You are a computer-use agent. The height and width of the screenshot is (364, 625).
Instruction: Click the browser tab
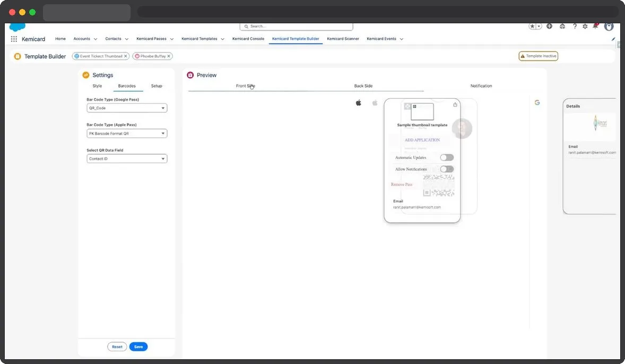[86, 12]
